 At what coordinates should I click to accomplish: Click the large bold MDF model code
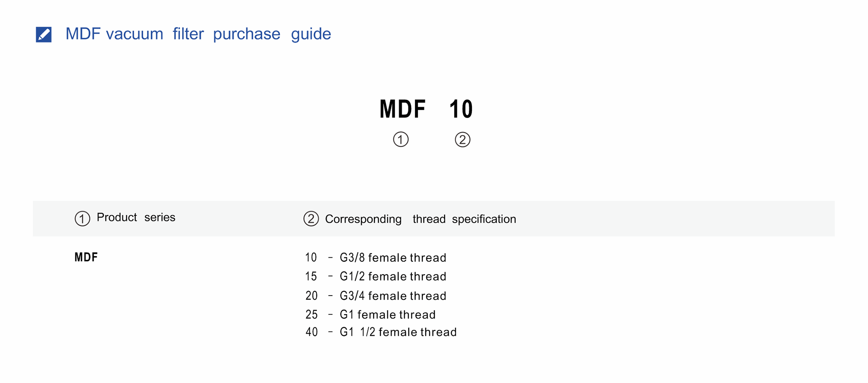pos(402,109)
